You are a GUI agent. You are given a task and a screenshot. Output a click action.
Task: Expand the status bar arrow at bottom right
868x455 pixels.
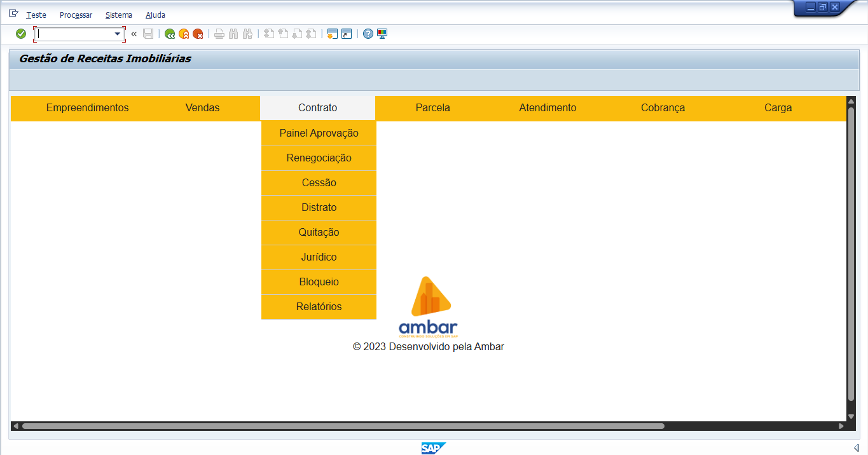856,448
